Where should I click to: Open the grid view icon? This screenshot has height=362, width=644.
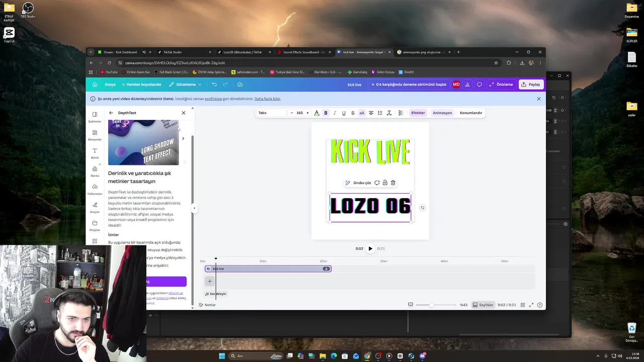coord(523,305)
